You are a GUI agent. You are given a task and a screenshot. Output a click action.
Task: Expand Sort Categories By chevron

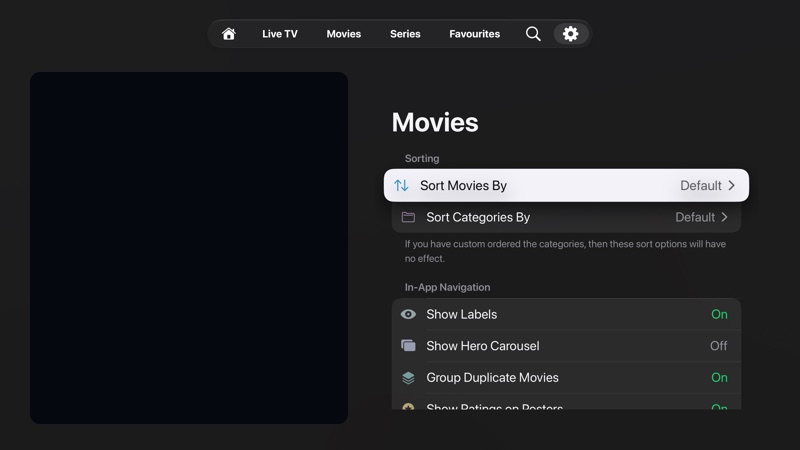724,217
